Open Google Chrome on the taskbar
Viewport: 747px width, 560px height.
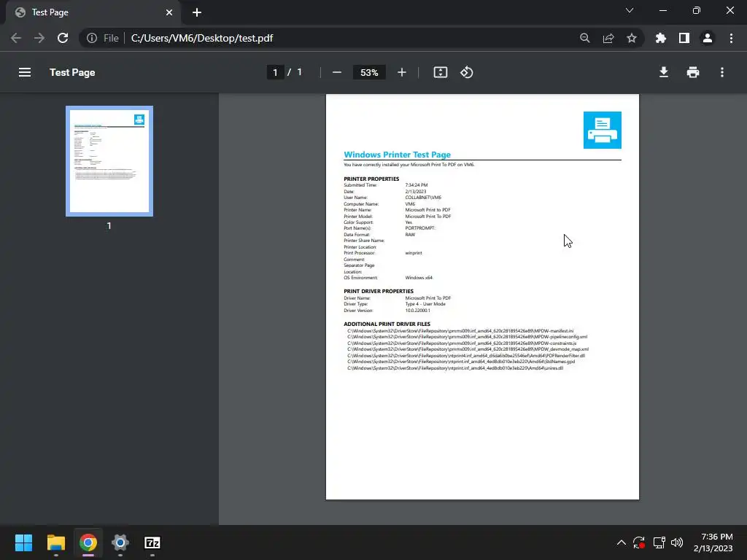tap(88, 542)
